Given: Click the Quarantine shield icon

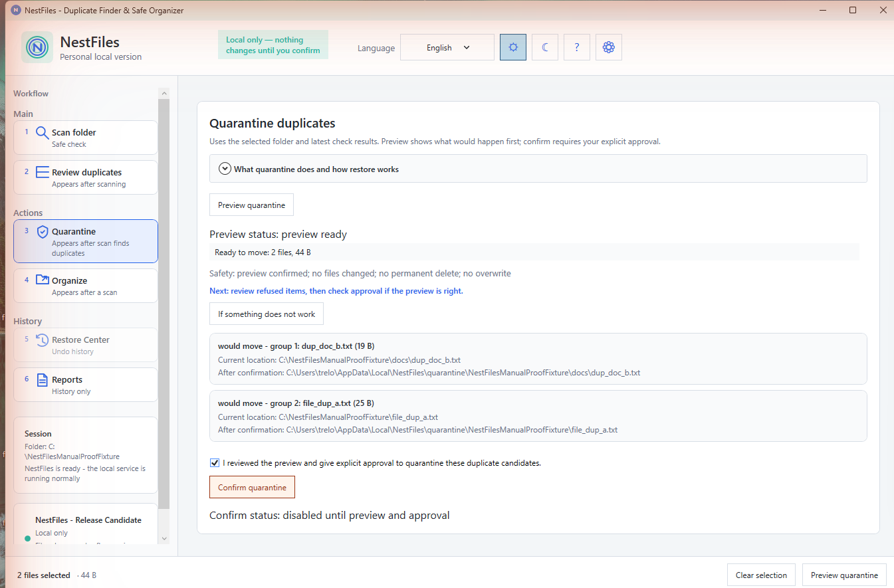Looking at the screenshot, I should tap(42, 232).
